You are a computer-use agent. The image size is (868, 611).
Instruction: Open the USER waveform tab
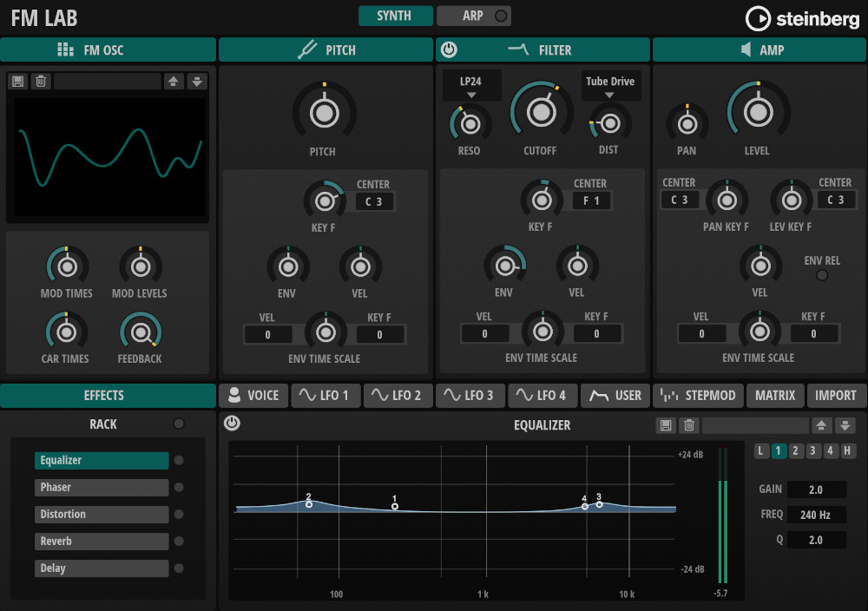coord(615,396)
